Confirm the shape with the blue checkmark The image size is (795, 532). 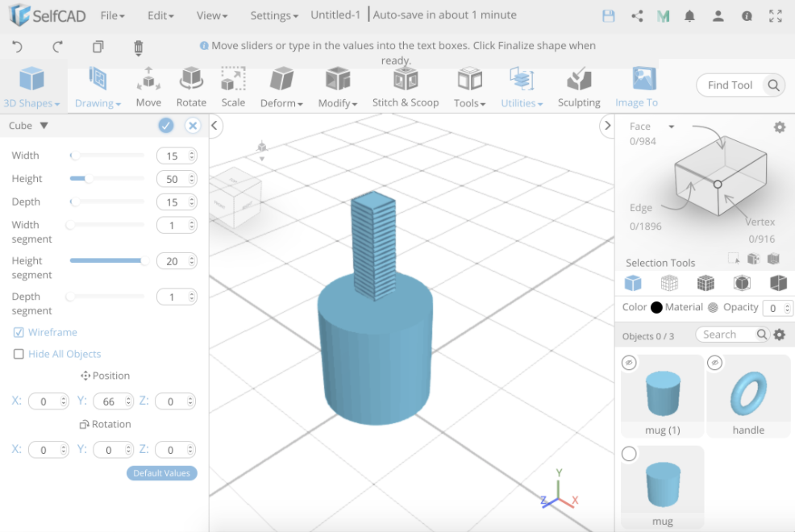[165, 125]
